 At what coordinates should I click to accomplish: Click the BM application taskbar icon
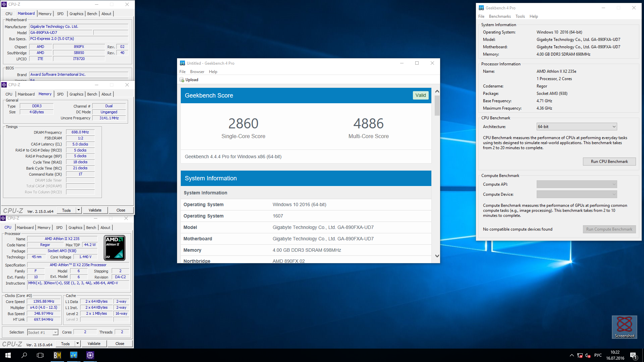coord(57,355)
